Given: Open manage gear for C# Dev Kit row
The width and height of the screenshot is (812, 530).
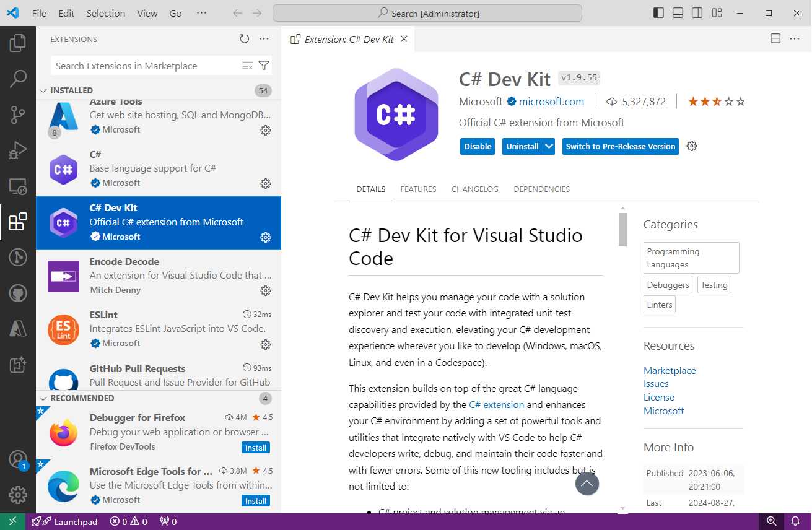Looking at the screenshot, I should [x=266, y=237].
